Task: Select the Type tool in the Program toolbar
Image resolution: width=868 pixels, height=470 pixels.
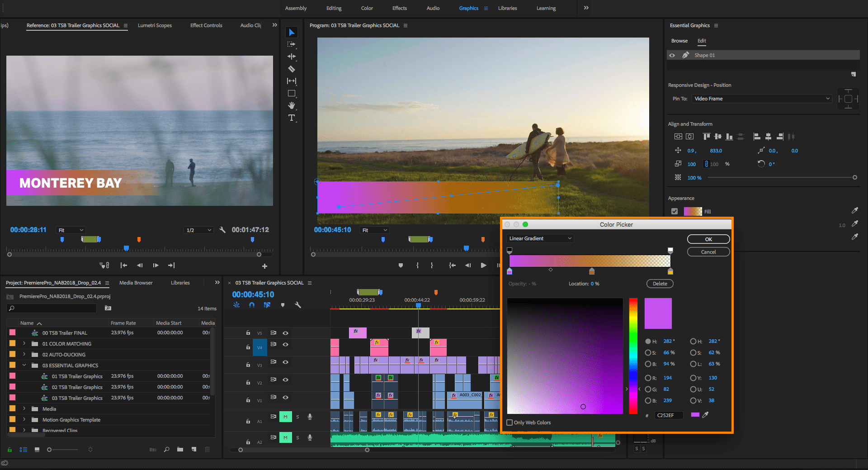Action: point(292,118)
